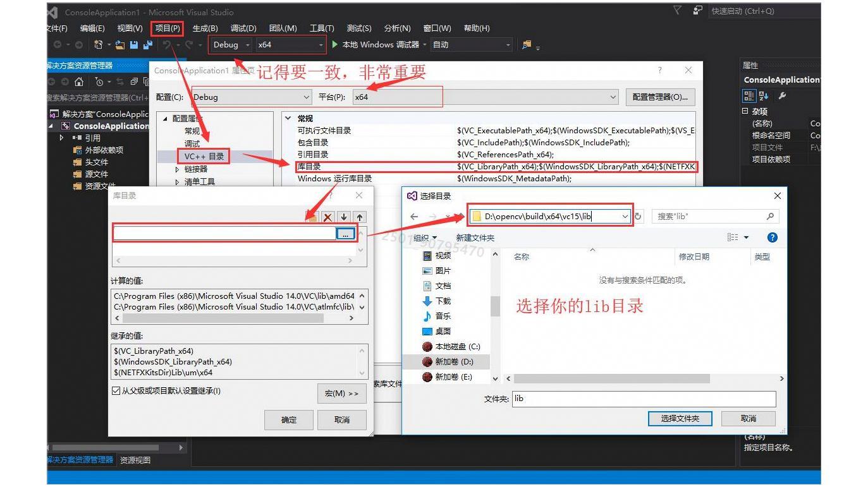Viewport: 868px width, 487px height.
Task: Select VC++ 目录 in property tree
Action: tap(204, 157)
